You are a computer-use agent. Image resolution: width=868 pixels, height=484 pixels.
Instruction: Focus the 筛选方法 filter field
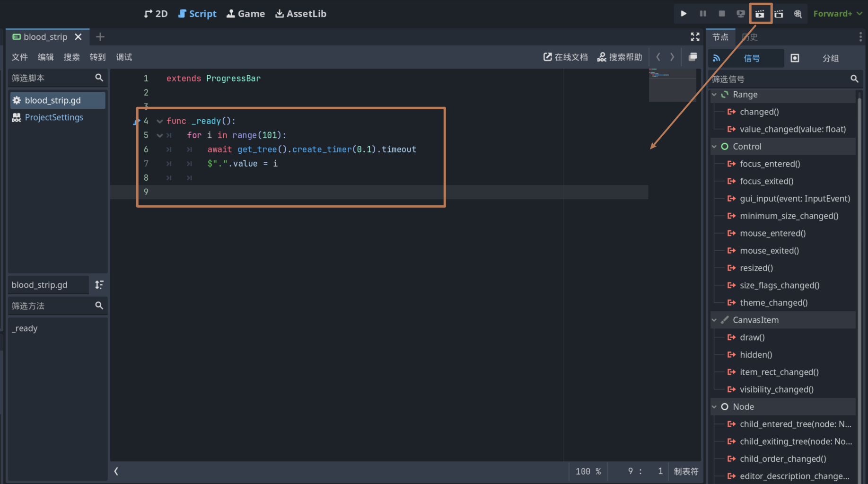pos(58,306)
